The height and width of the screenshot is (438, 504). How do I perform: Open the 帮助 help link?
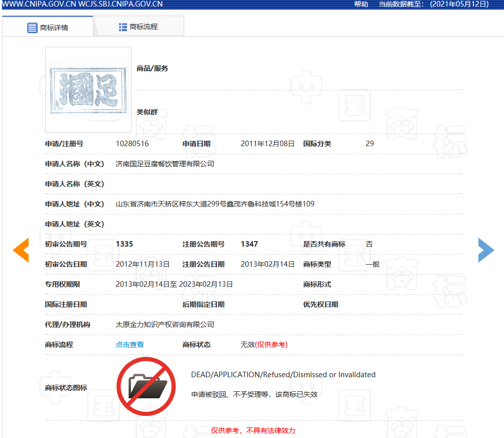pos(361,4)
